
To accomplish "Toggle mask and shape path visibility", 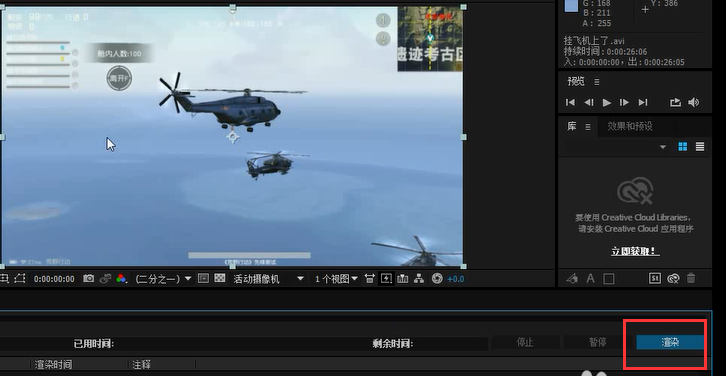I will [x=19, y=279].
